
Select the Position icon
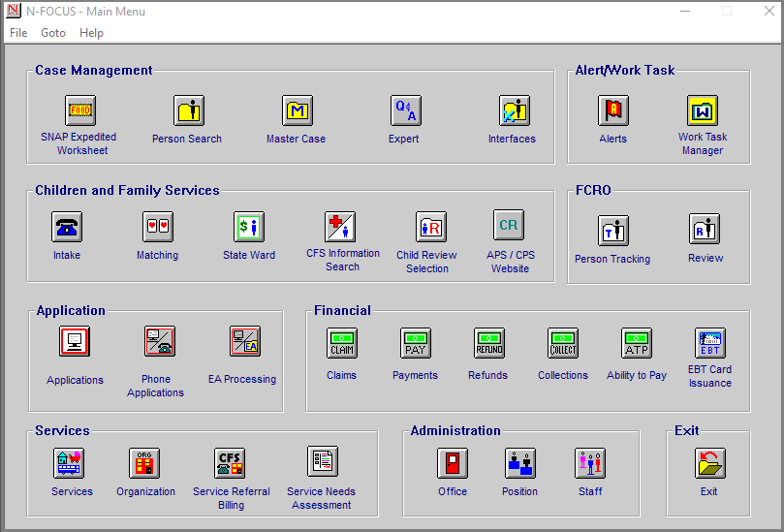520,463
